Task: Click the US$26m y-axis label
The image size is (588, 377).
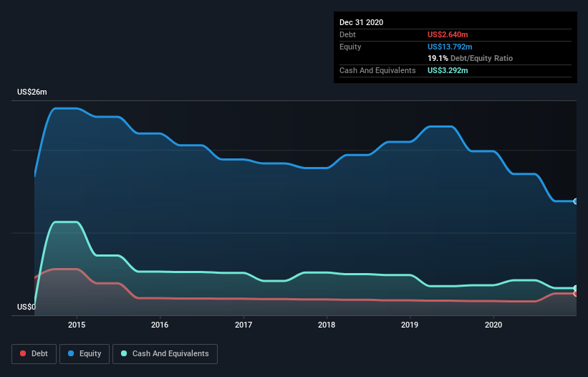Action: 32,92
